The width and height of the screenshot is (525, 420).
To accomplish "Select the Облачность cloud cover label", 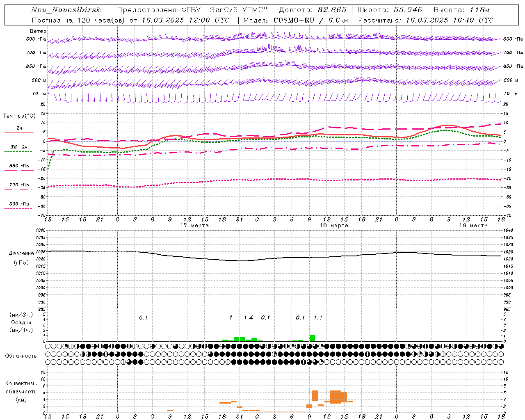I will point(21,356).
